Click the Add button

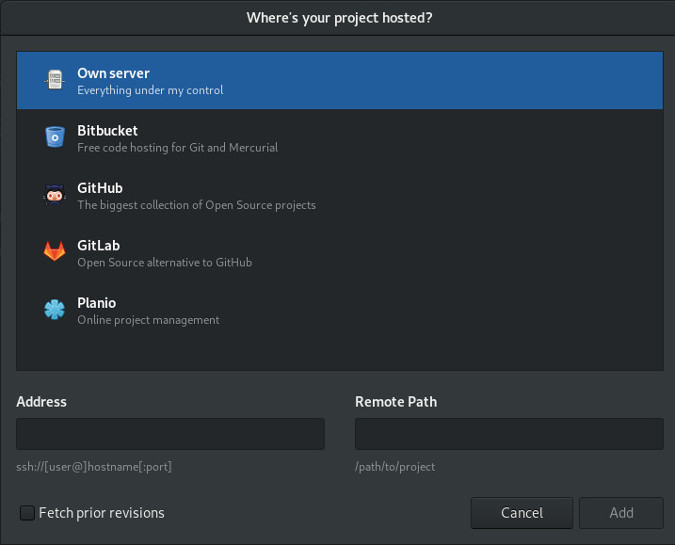tap(621, 513)
